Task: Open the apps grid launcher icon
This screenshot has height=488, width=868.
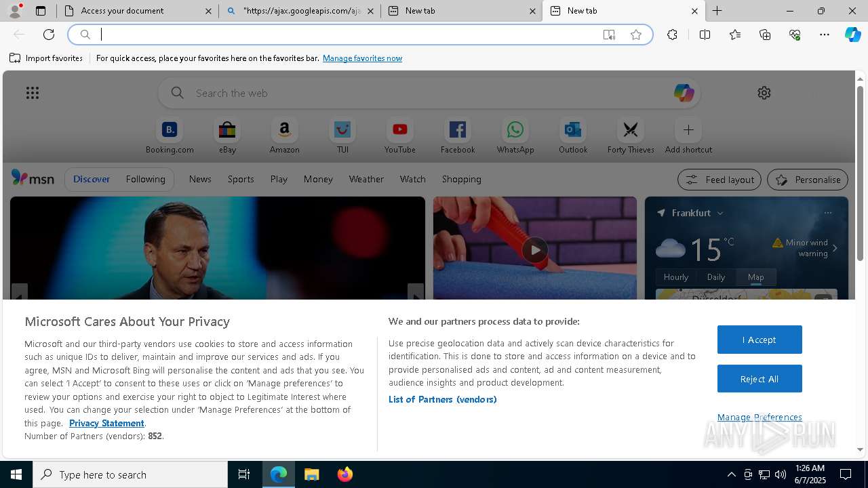Action: point(33,93)
